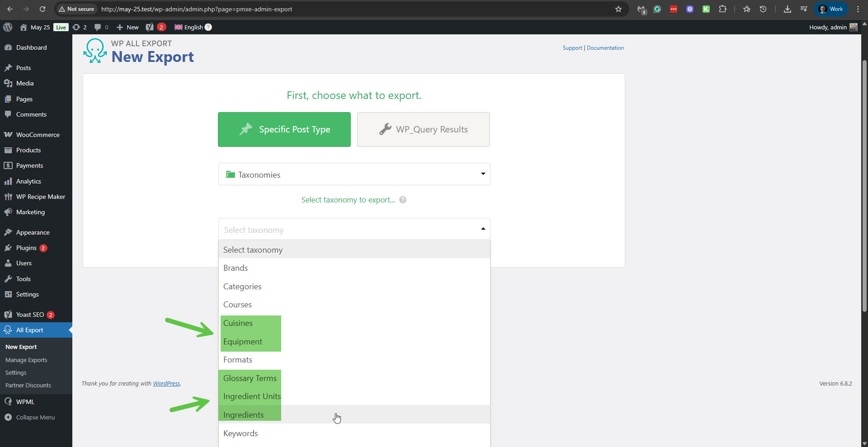Click the Tools wrench icon

pos(8,279)
